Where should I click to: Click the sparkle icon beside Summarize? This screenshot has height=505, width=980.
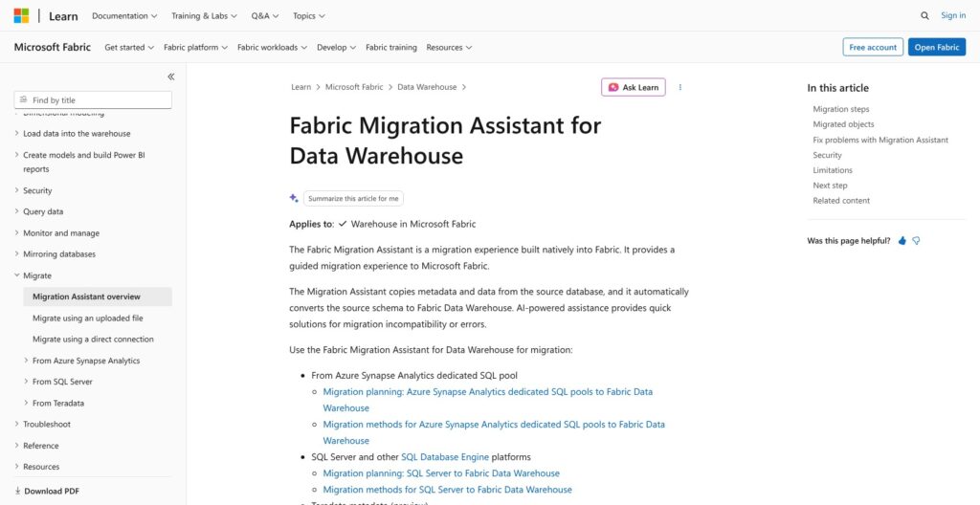point(294,198)
